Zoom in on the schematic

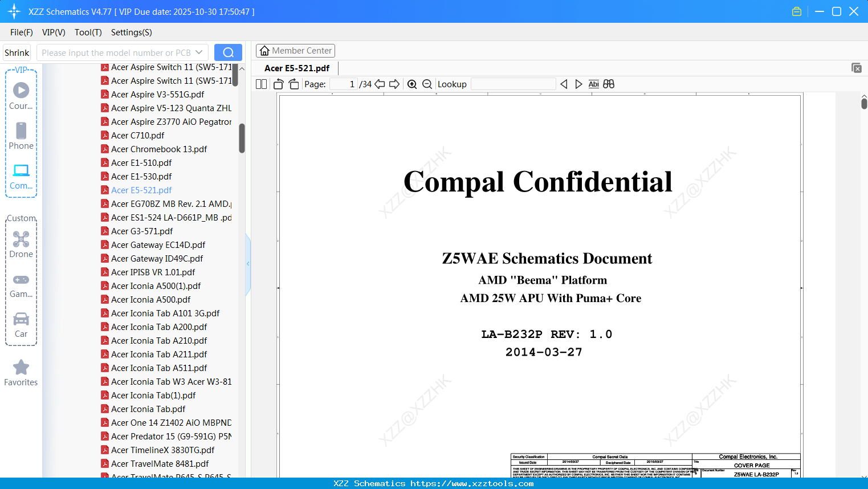tap(412, 84)
